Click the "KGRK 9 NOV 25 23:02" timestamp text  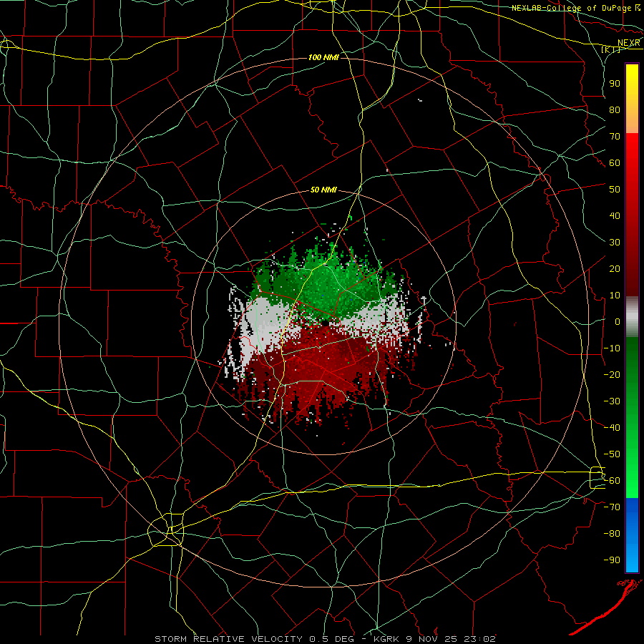(434, 639)
